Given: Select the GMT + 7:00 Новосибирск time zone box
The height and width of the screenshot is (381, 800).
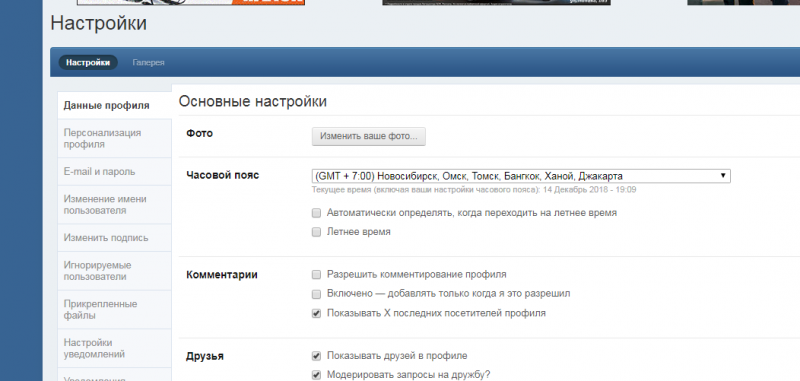Looking at the screenshot, I should coord(521,176).
